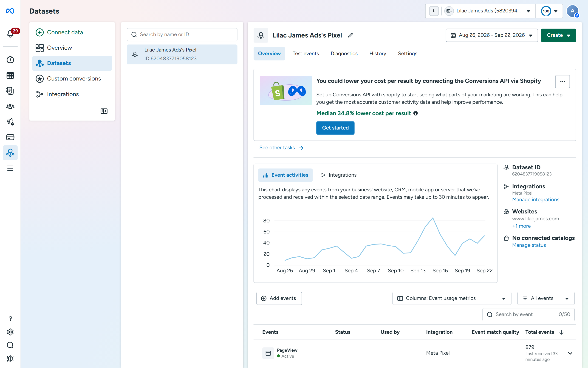The image size is (588, 368).
Task: Open Columns: Event usage metrics dropdown
Action: tap(451, 298)
